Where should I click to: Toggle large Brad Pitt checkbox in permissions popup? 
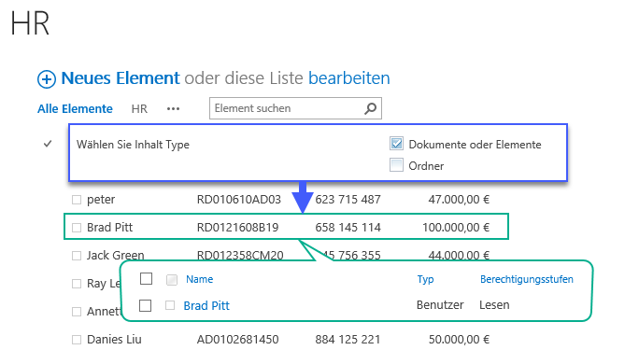[x=145, y=305]
